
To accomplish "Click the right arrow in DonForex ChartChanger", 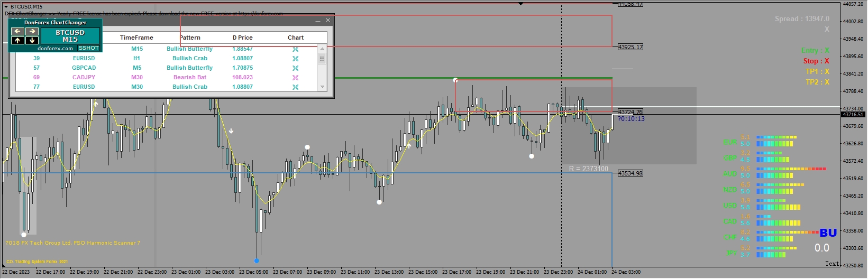I will [32, 31].
